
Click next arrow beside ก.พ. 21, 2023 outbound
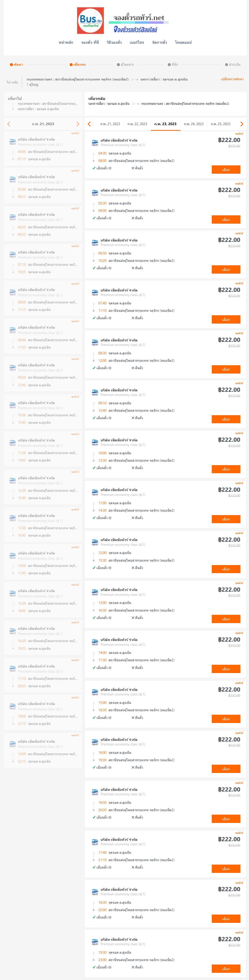(x=78, y=124)
